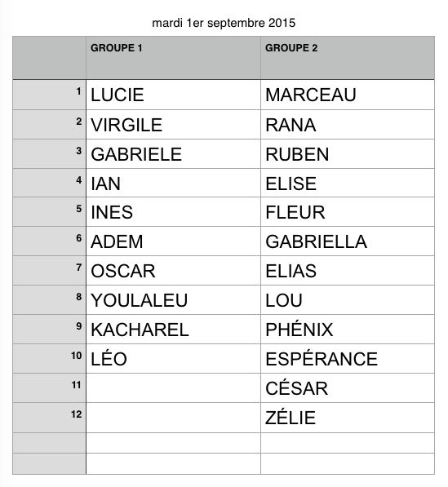448x487 pixels.
Task: Select the GROUPE 1 header cell
Action: [173, 58]
